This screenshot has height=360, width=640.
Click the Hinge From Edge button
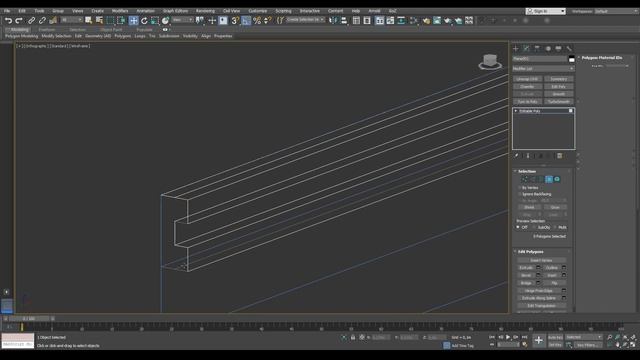539,291
